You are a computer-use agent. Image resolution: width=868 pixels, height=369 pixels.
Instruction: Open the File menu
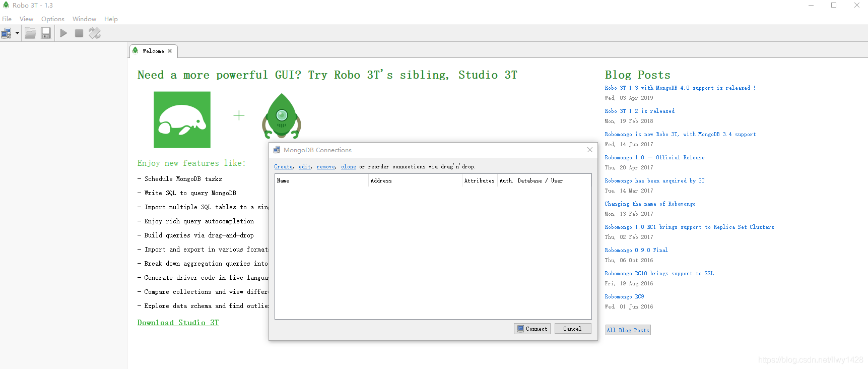(7, 19)
